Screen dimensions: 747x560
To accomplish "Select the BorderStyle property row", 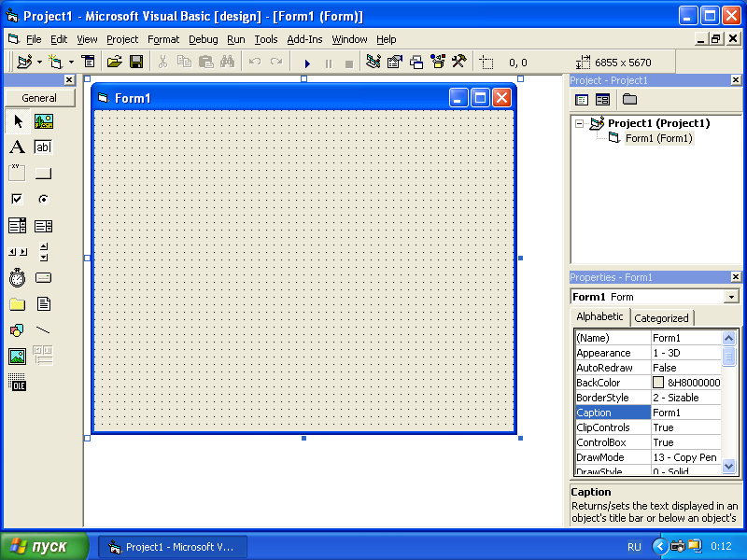I will point(648,398).
